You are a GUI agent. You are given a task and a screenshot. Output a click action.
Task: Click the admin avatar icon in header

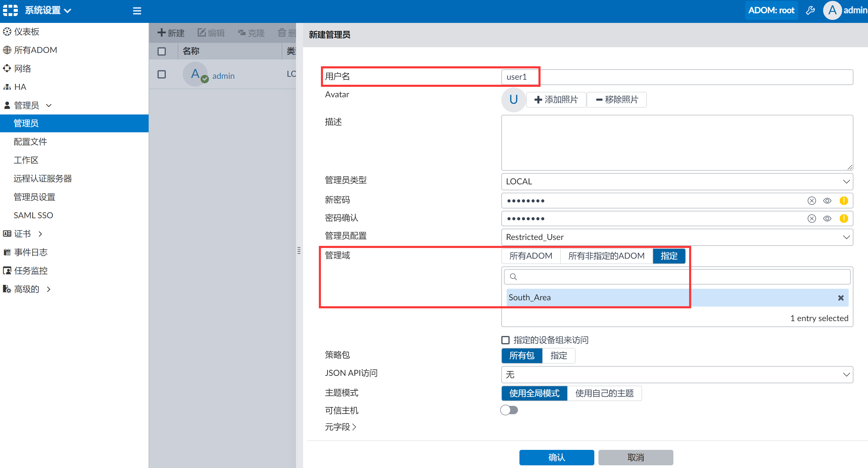tap(832, 11)
